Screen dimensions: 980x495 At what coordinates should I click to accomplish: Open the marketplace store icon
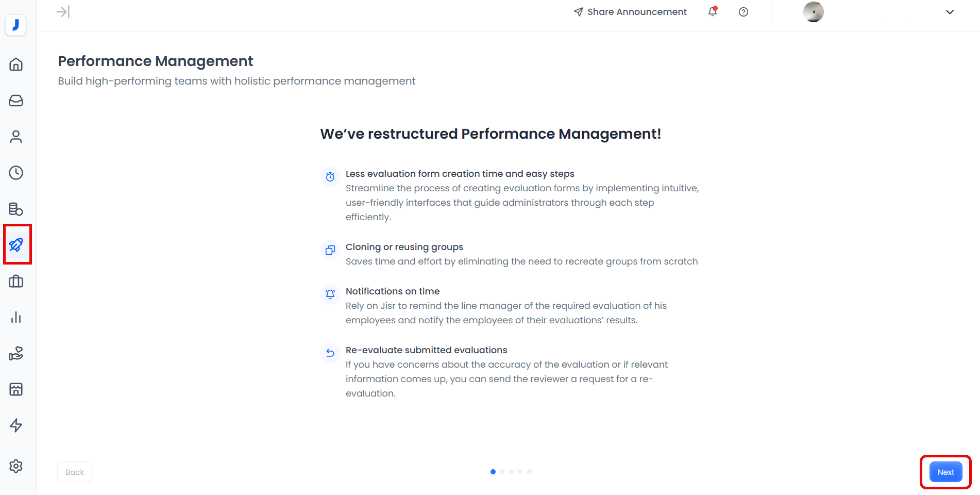pyautogui.click(x=16, y=389)
